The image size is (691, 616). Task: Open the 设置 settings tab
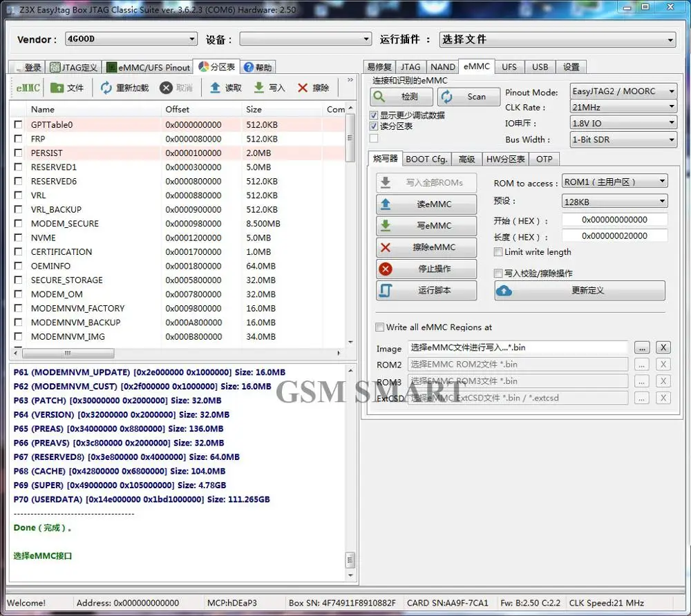pos(571,67)
